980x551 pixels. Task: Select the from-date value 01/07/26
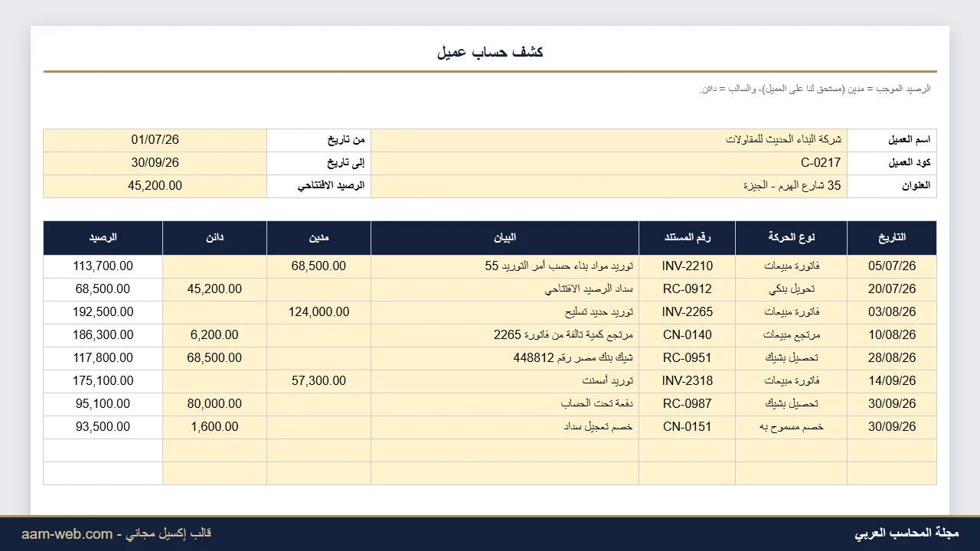tap(155, 140)
